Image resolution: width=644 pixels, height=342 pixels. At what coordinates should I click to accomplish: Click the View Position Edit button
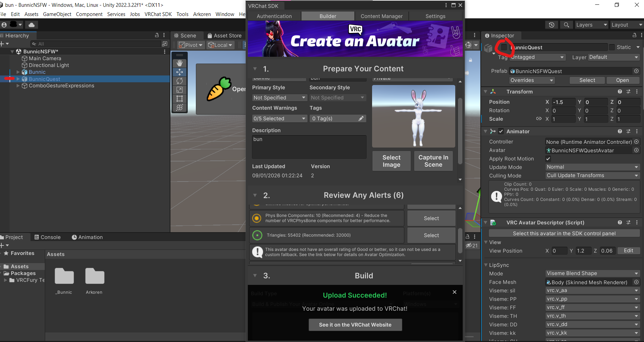[x=628, y=251]
